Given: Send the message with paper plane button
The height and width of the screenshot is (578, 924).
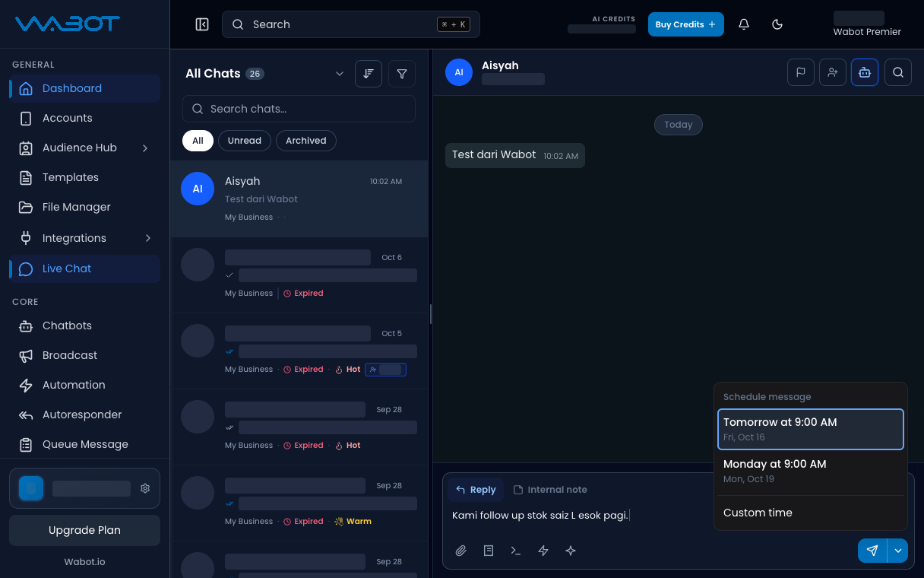Looking at the screenshot, I should tap(872, 551).
